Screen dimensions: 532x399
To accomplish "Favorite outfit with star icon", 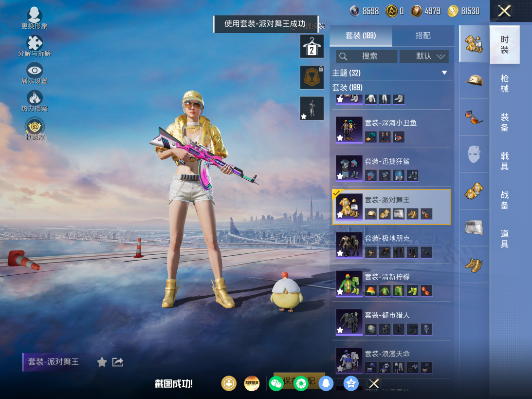I will [102, 362].
